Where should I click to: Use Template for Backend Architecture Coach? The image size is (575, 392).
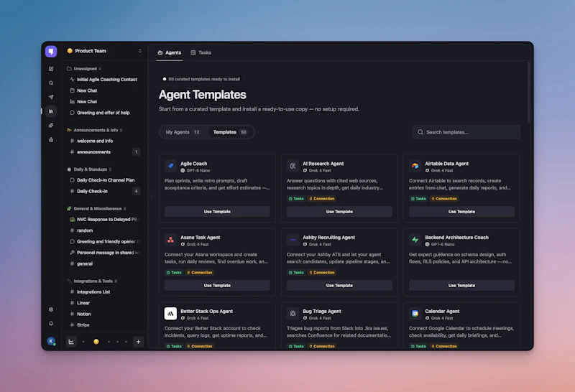click(x=461, y=286)
